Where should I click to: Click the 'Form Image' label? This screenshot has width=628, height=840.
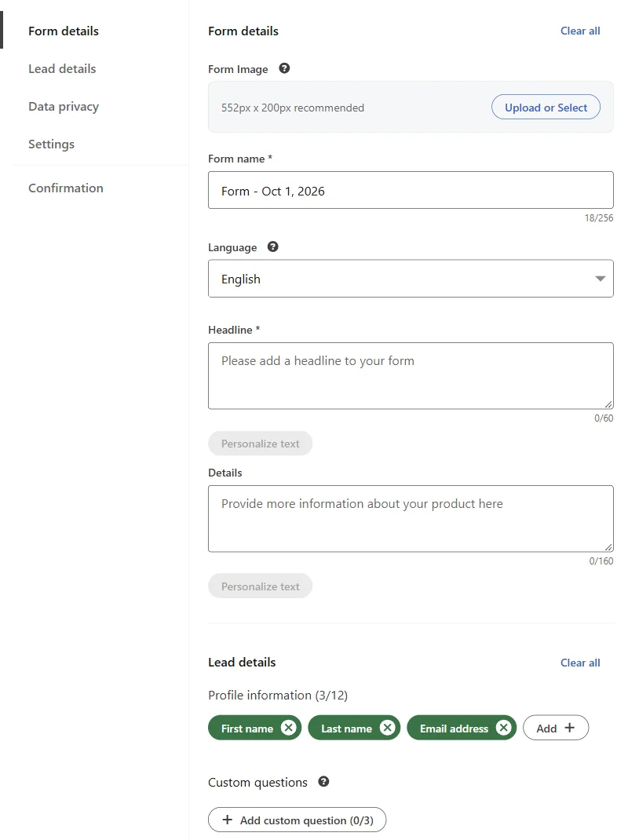tap(238, 69)
